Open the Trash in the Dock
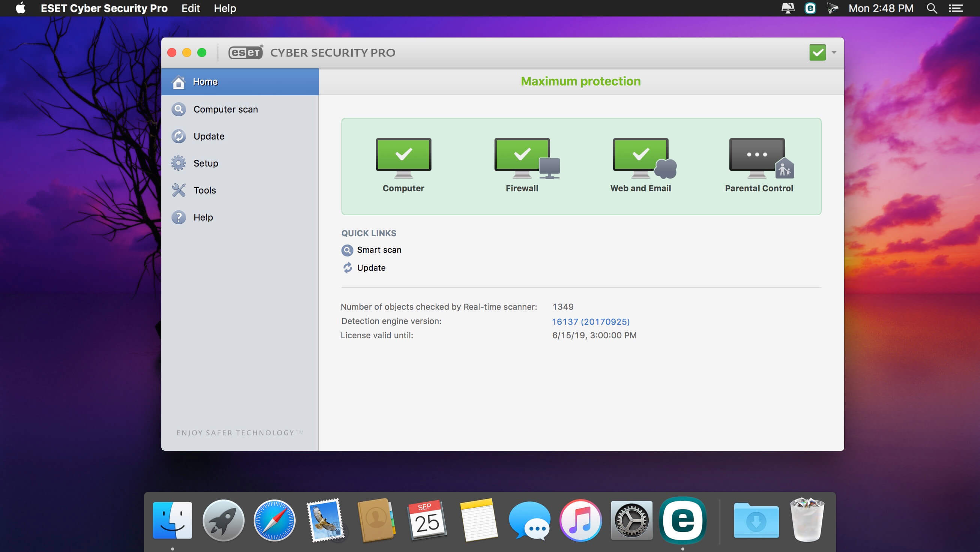The image size is (980, 552). pyautogui.click(x=807, y=519)
